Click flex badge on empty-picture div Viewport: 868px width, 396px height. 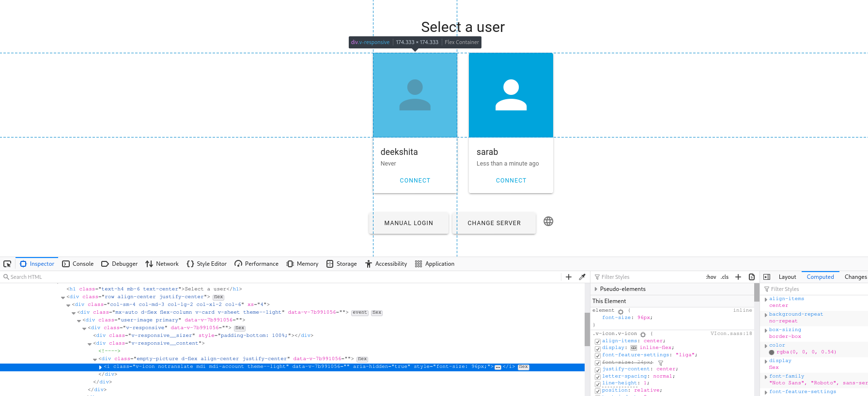(362, 359)
